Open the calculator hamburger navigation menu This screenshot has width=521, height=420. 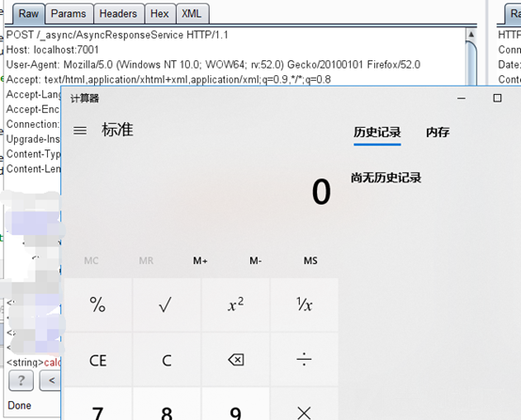pos(80,131)
